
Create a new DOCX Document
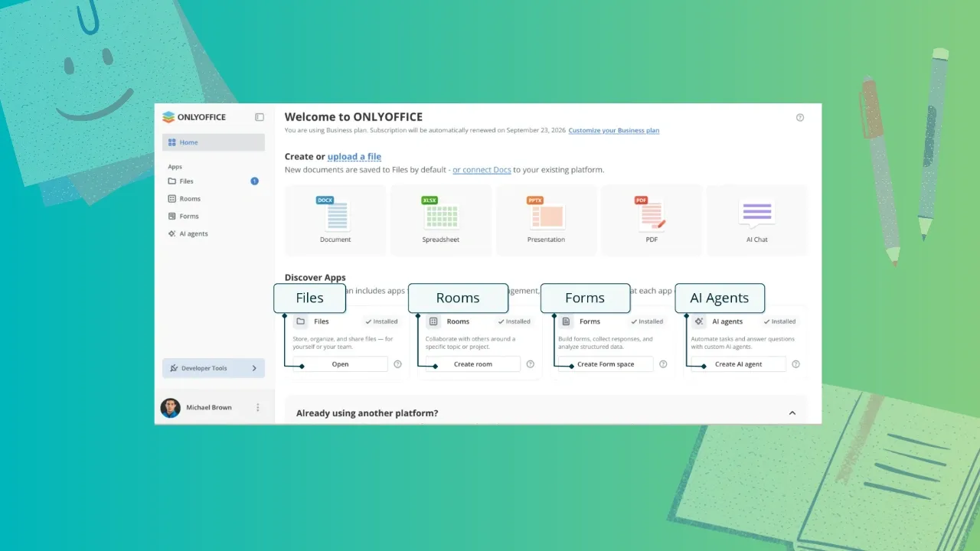[335, 220]
